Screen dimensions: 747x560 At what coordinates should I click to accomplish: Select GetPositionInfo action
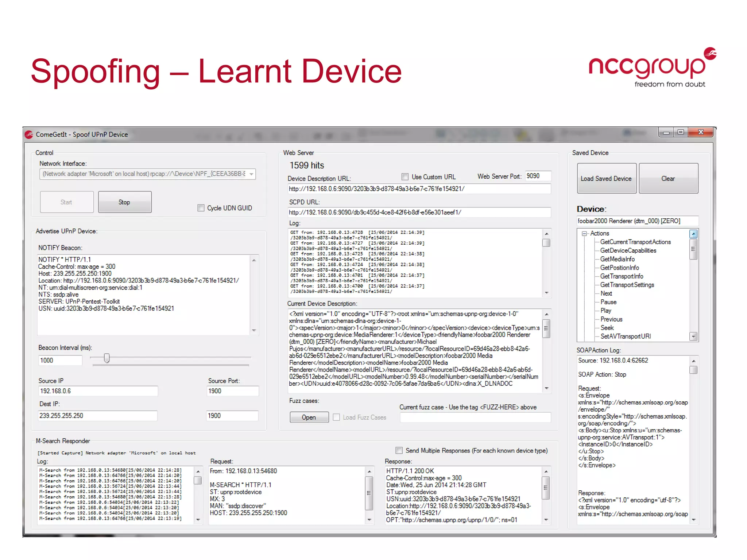click(619, 268)
